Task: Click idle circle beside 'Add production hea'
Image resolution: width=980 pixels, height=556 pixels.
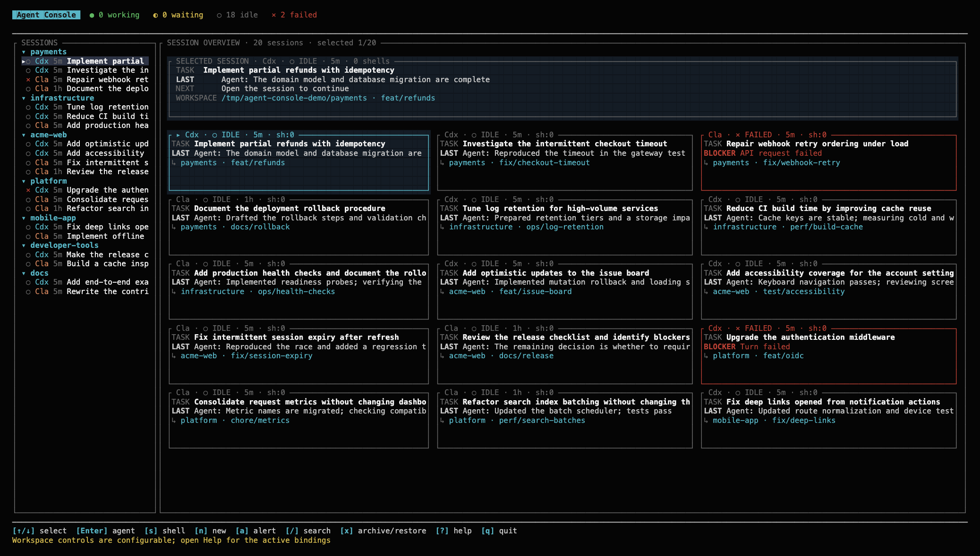Action: (x=28, y=126)
